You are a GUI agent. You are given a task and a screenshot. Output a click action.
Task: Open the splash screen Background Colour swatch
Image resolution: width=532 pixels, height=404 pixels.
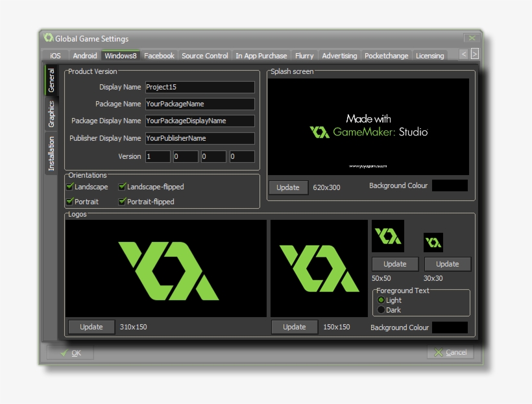450,185
